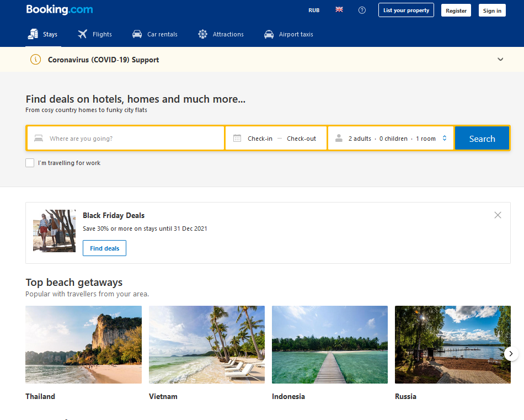Switch to the Flights tab
This screenshot has height=420, width=524.
click(x=95, y=34)
